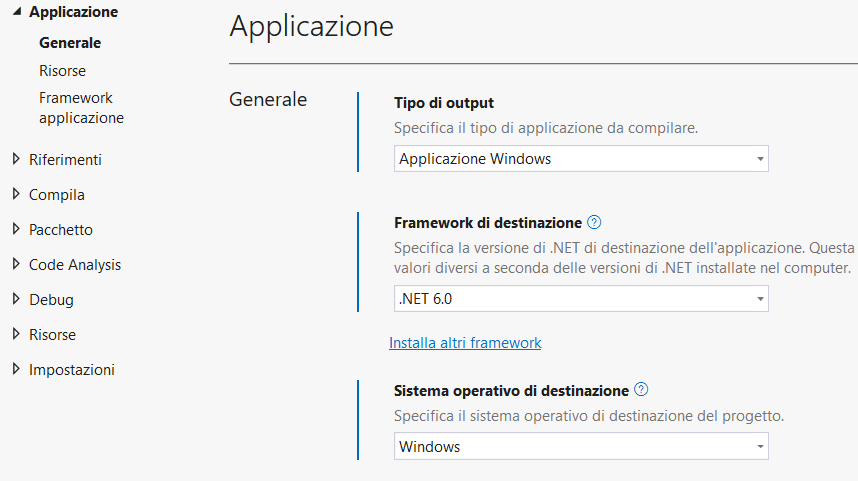The height and width of the screenshot is (481, 858).
Task: Open the Code Analysis category label
Action: click(75, 265)
